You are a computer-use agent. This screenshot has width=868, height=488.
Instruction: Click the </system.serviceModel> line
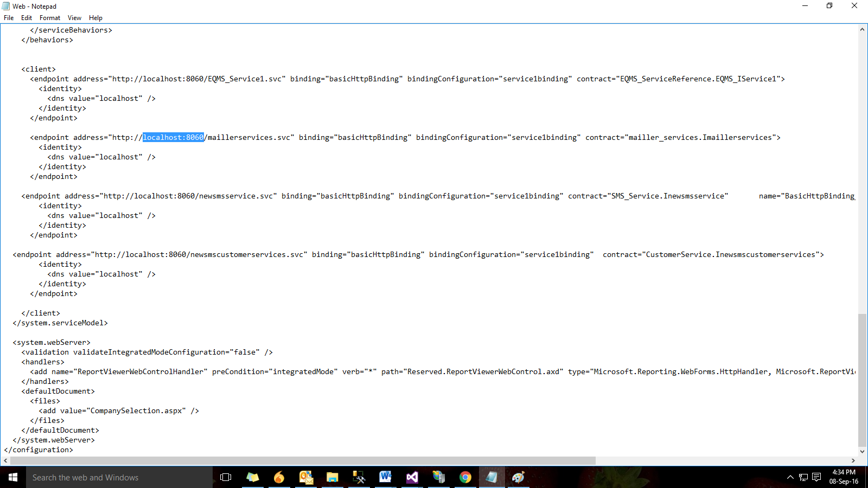[x=60, y=323]
